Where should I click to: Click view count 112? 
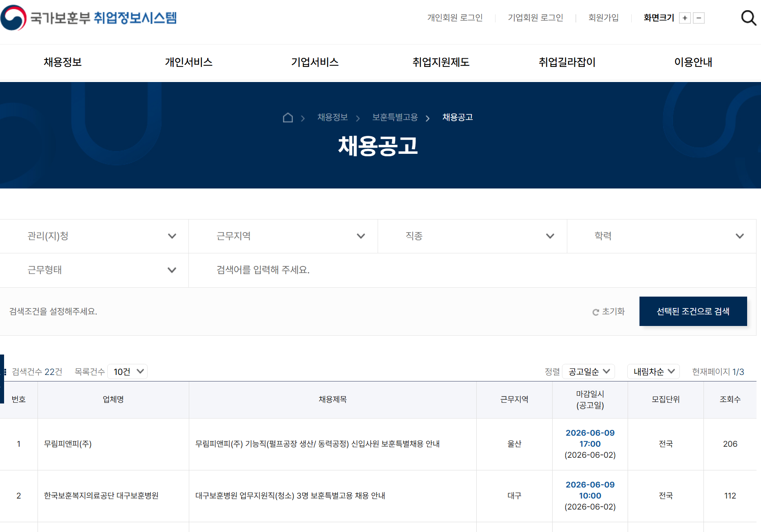730,496
